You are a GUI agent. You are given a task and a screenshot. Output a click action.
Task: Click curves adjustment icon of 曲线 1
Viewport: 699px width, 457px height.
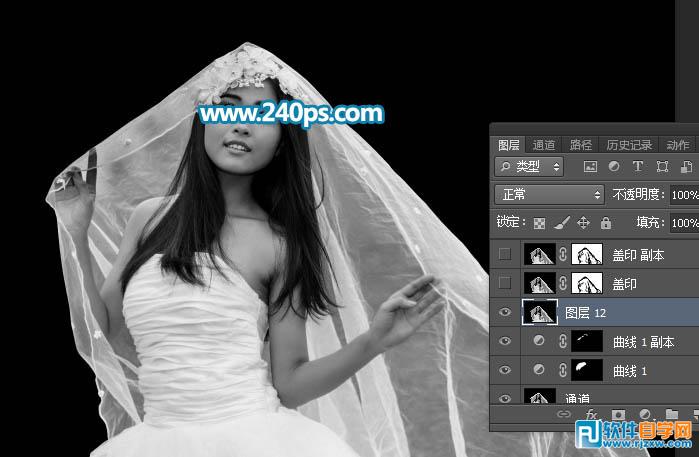point(539,370)
